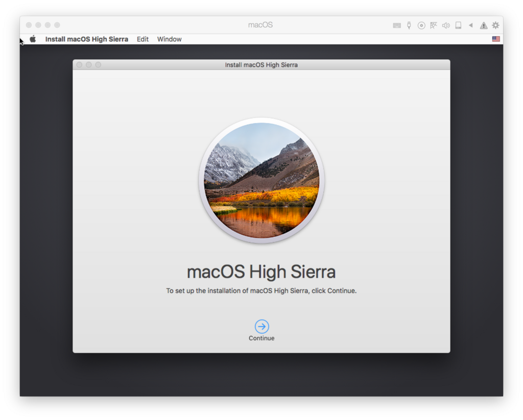The image size is (523, 420).
Task: Close the outer macOS virtual machine window
Action: click(29, 25)
